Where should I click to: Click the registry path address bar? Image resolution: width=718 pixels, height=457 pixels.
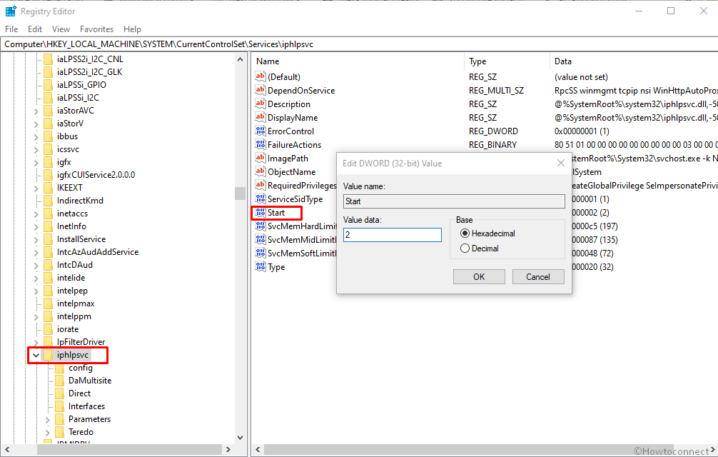(x=359, y=44)
